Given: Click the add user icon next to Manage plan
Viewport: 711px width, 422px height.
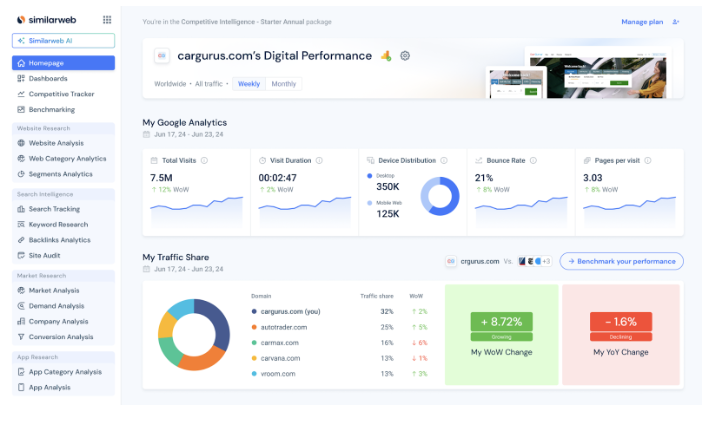Looking at the screenshot, I should click(676, 22).
